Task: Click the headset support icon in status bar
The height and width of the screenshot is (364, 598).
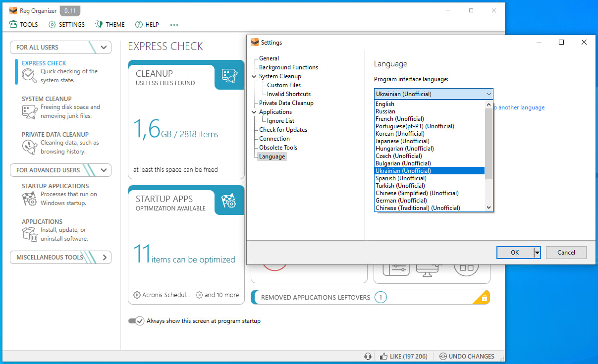Action: point(368,356)
